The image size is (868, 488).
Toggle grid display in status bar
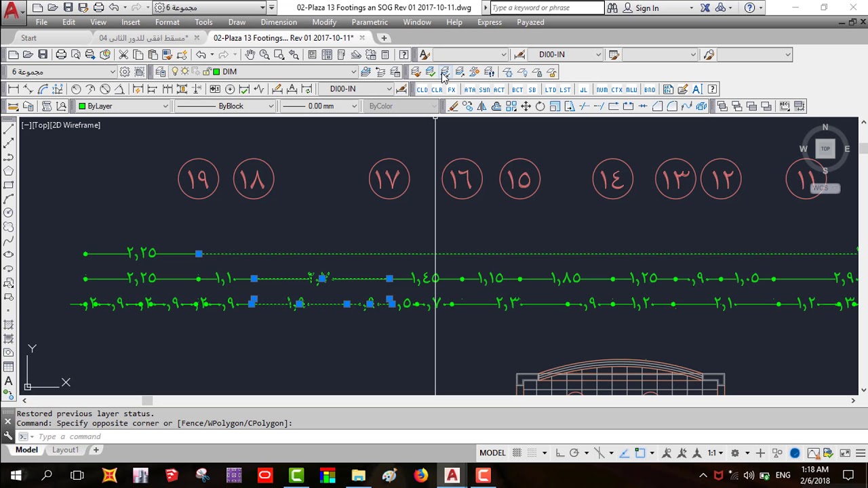coord(517,453)
